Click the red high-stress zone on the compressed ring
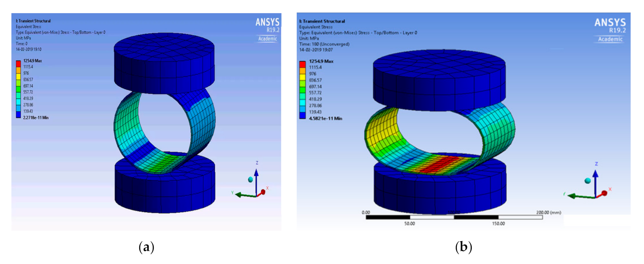Screen dimensions: 644x264 (x=440, y=164)
